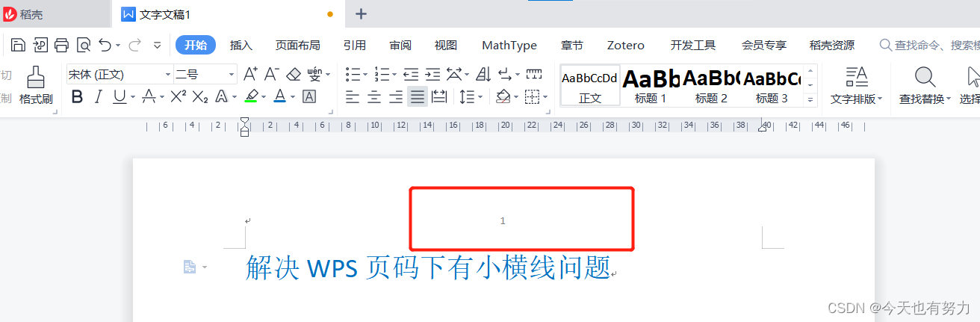Click the sort A-Z icon
The height and width of the screenshot is (322, 980).
coord(483,74)
